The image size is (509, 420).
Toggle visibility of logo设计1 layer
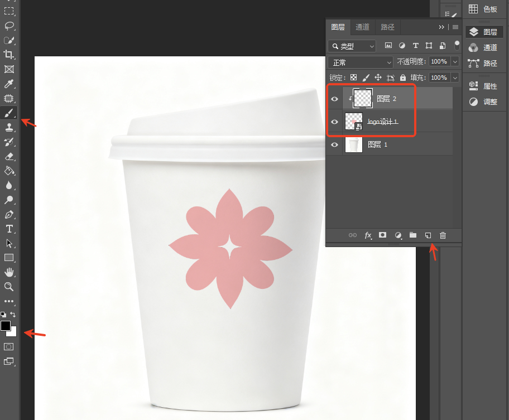pos(334,122)
